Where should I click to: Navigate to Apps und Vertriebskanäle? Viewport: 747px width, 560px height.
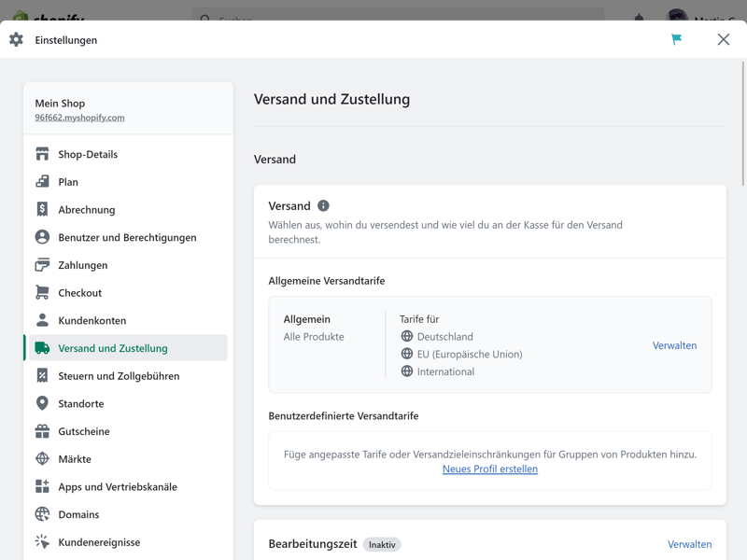[117, 486]
